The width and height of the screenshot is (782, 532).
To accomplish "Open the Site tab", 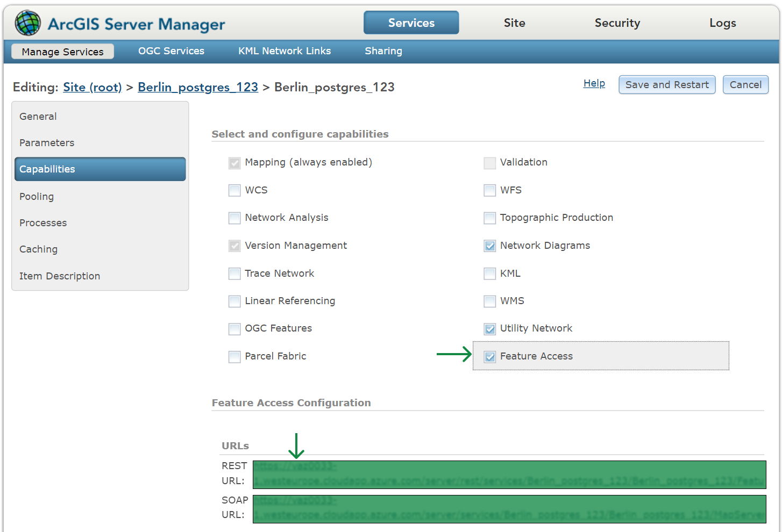I will (x=514, y=23).
